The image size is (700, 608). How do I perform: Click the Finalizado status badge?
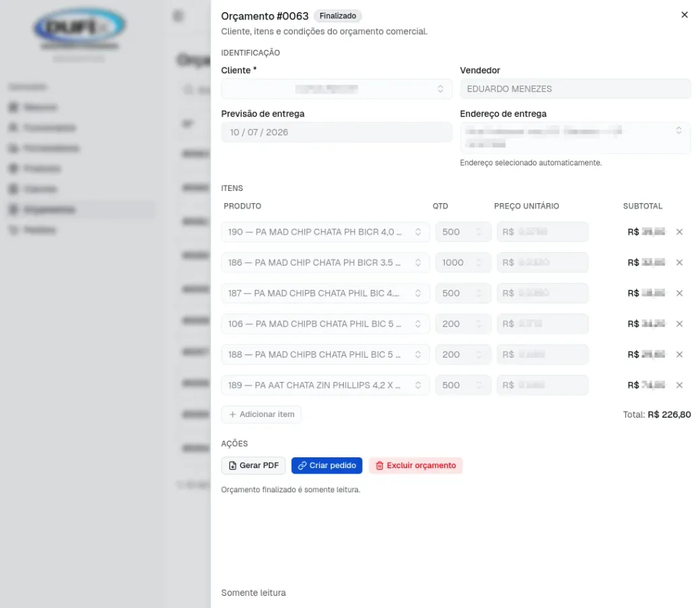(x=337, y=16)
